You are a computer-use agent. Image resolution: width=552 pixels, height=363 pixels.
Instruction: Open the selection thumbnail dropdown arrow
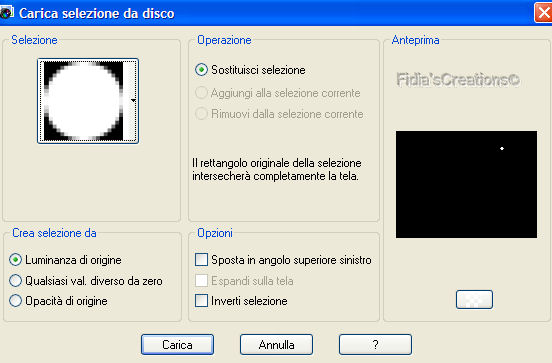133,101
